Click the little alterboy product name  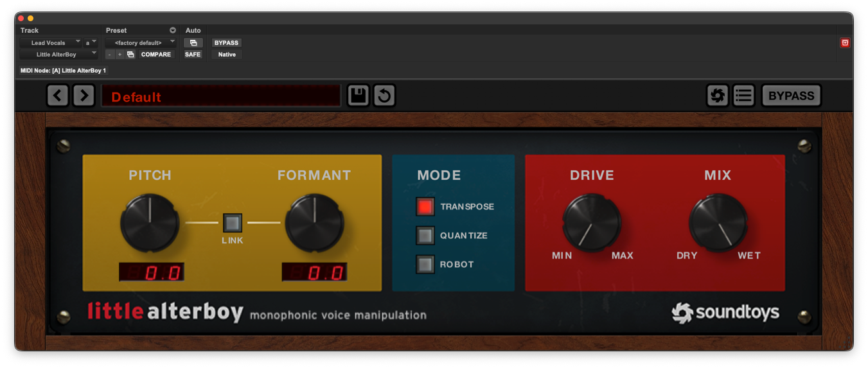[166, 312]
